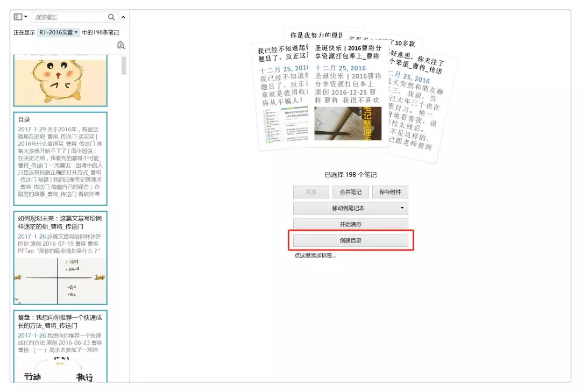Viewport: 581px width, 392px height.
Task: Select the quadrant chart thumbnail in 如何规划未来 note
Action: (60, 281)
